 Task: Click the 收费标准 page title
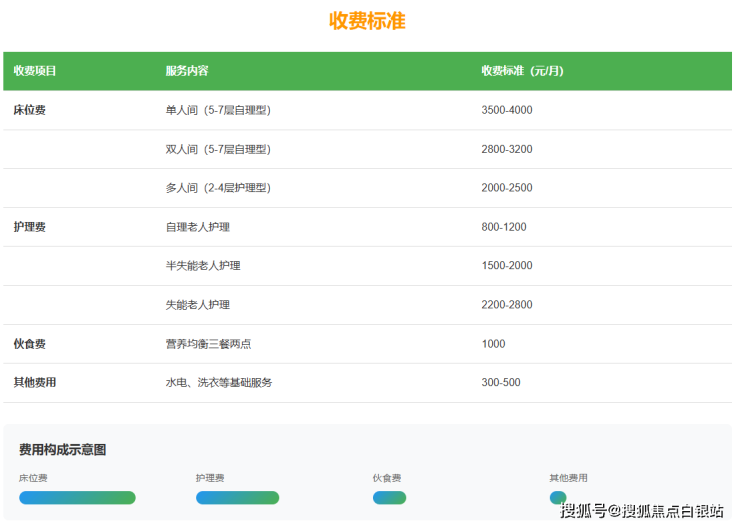click(x=367, y=21)
